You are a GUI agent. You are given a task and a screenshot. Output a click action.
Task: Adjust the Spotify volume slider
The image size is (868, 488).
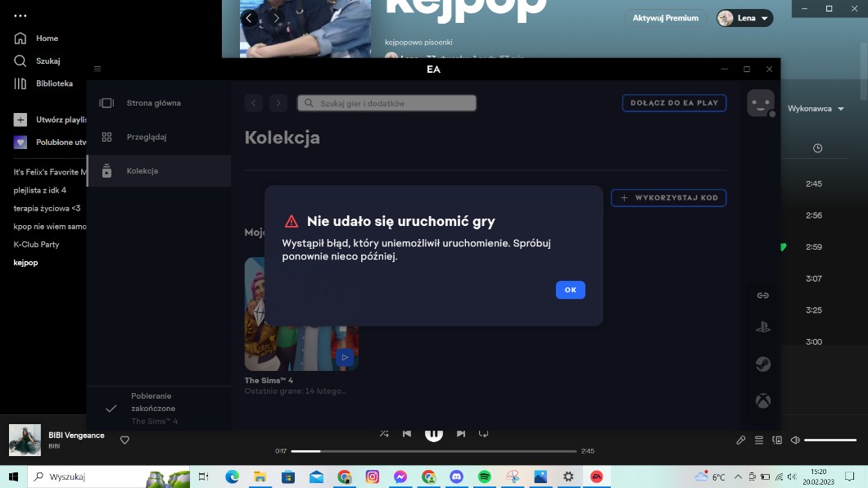click(x=830, y=441)
